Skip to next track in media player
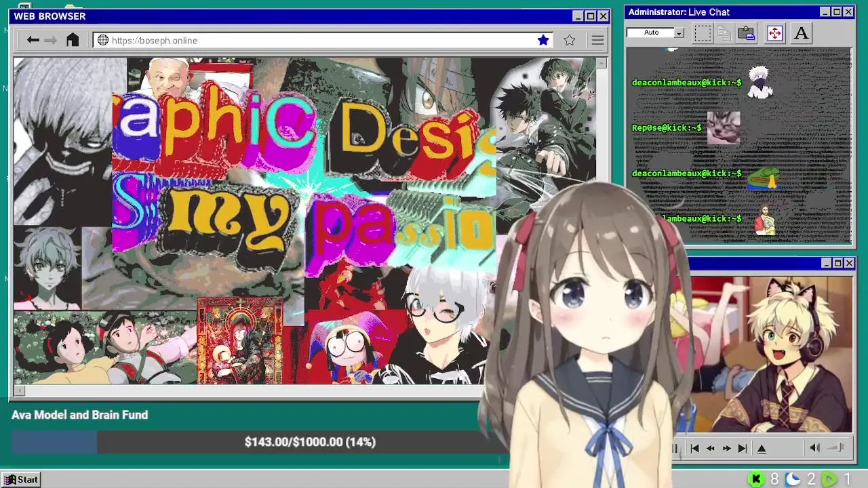The height and width of the screenshot is (488, 868). click(743, 448)
